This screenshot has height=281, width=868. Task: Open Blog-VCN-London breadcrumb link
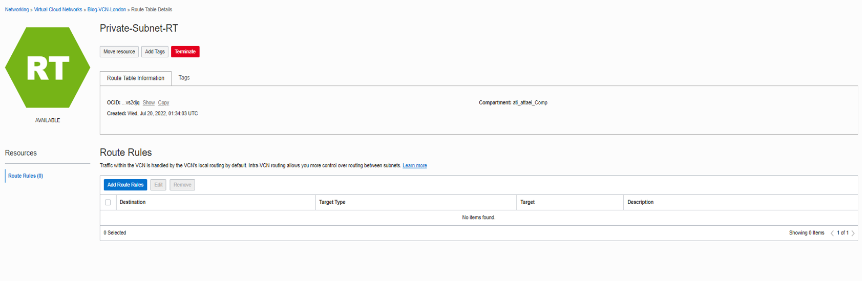click(107, 10)
